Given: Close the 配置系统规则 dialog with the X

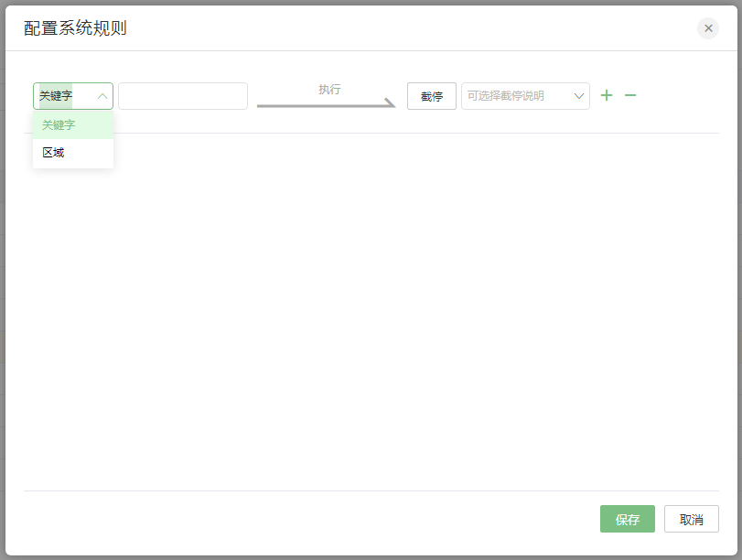Looking at the screenshot, I should (708, 28).
